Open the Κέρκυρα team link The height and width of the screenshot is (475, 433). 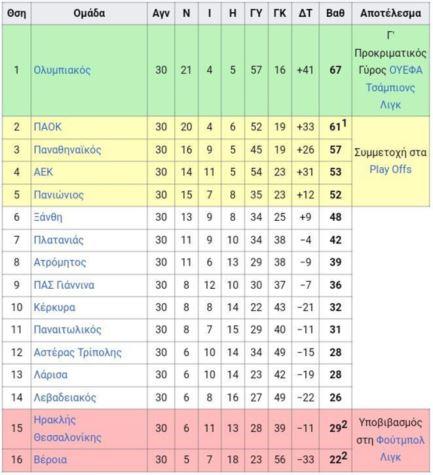click(x=54, y=307)
